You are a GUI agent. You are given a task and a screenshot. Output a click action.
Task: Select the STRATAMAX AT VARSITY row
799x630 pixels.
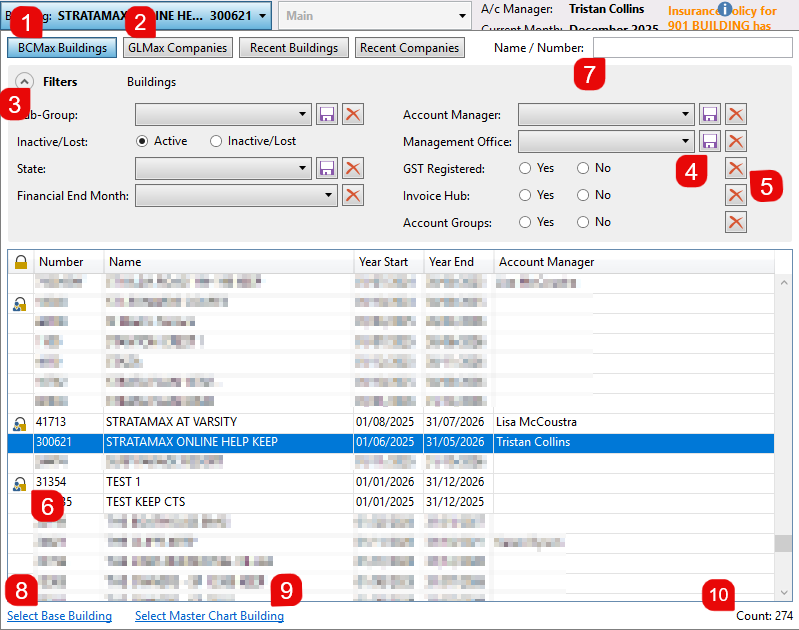tap(391, 423)
